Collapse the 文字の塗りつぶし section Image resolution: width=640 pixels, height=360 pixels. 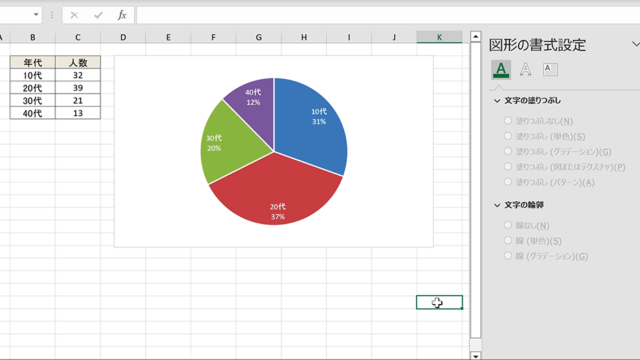click(497, 101)
